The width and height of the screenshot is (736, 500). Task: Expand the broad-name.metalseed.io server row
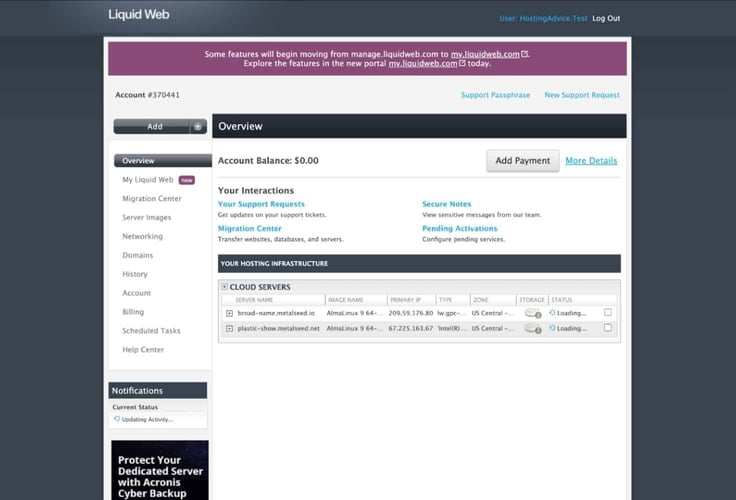point(229,313)
